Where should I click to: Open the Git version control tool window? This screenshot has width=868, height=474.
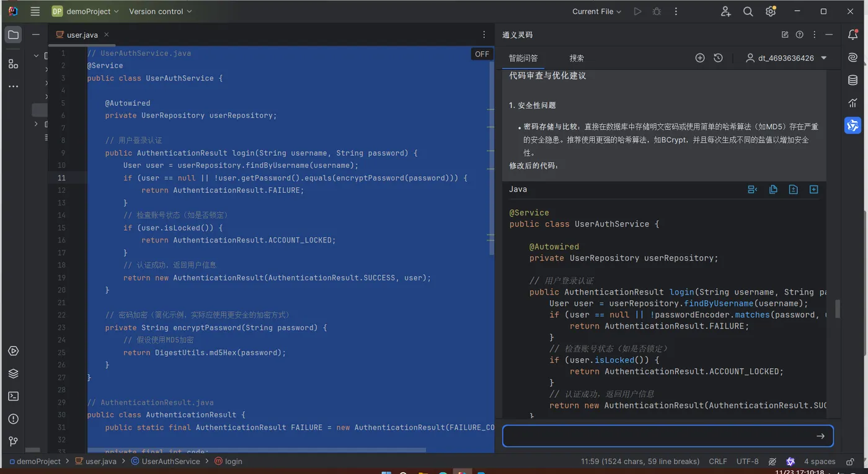13,441
